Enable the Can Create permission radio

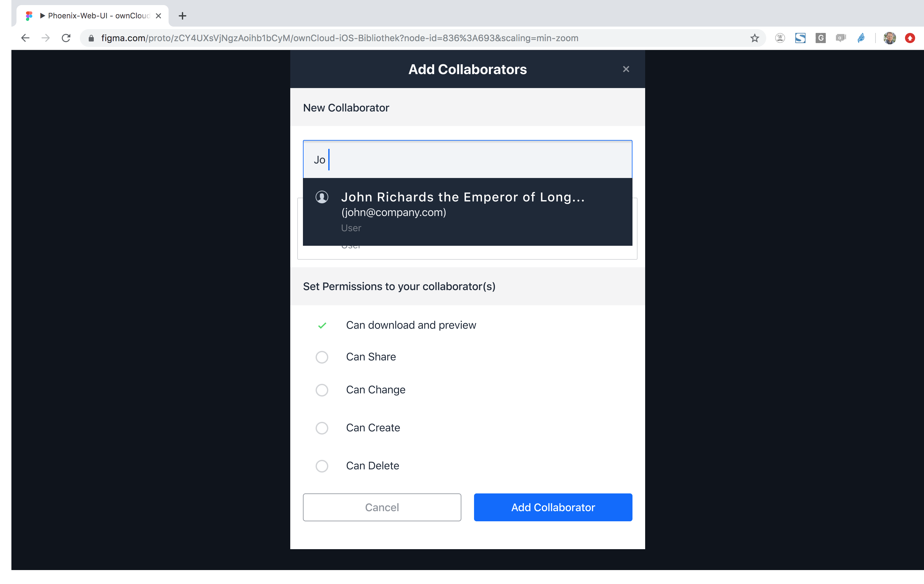(x=322, y=428)
